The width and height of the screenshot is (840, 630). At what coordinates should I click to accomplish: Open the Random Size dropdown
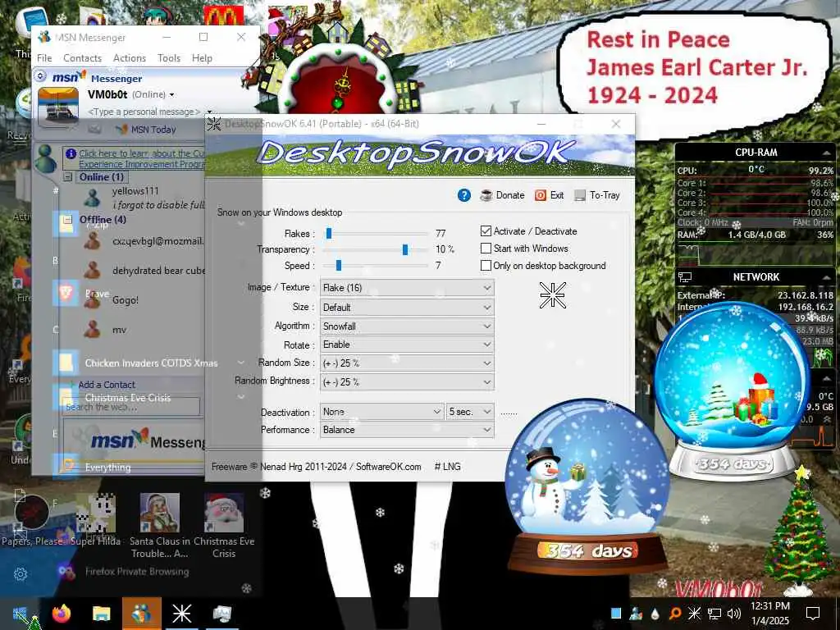tap(407, 363)
